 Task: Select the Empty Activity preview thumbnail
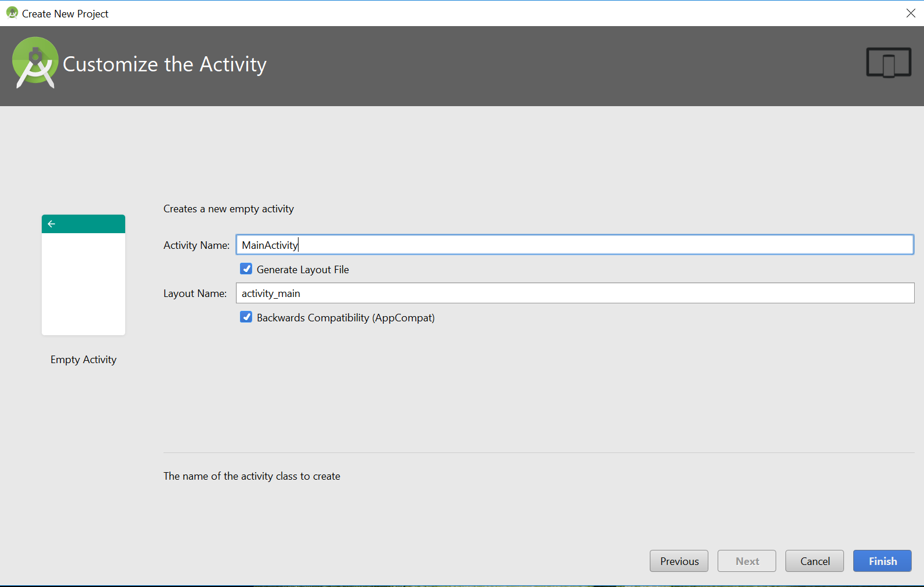point(83,275)
